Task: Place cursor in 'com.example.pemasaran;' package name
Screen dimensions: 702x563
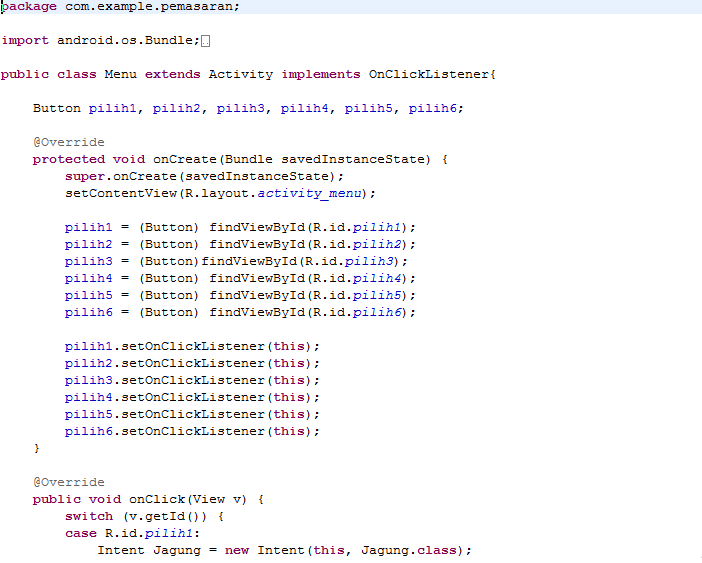Action: click(153, 7)
